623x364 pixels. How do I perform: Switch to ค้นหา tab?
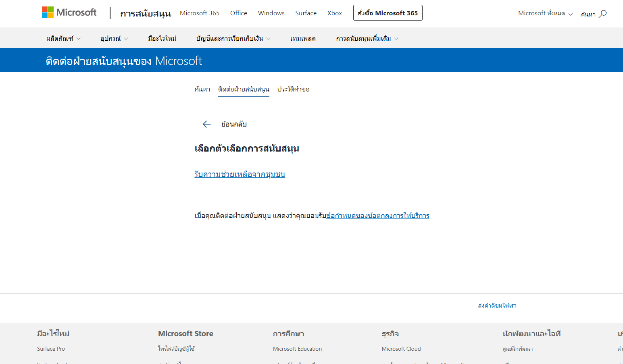(202, 89)
